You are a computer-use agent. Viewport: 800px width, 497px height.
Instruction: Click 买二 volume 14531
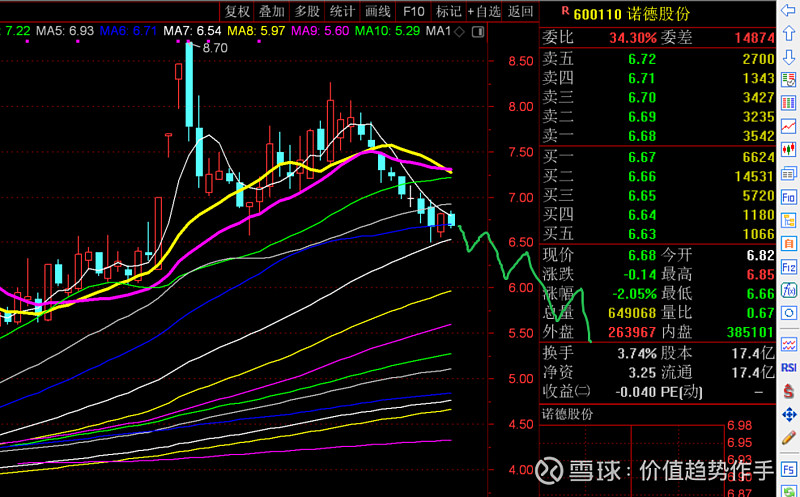(x=755, y=177)
